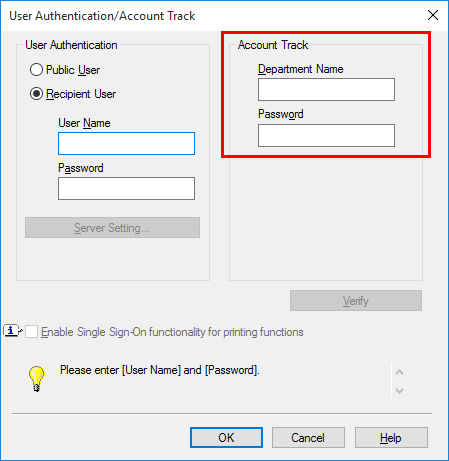Open the Help button
This screenshot has height=461, width=449.
point(391,438)
